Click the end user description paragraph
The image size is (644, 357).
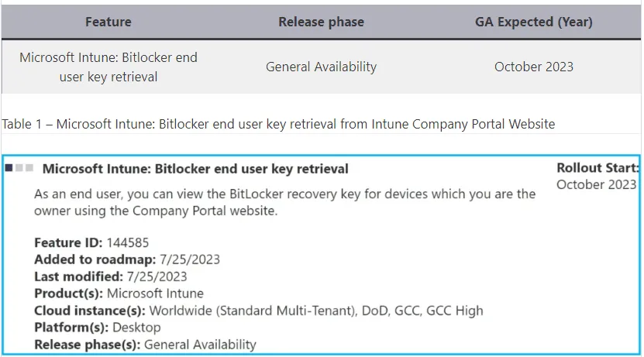click(284, 202)
